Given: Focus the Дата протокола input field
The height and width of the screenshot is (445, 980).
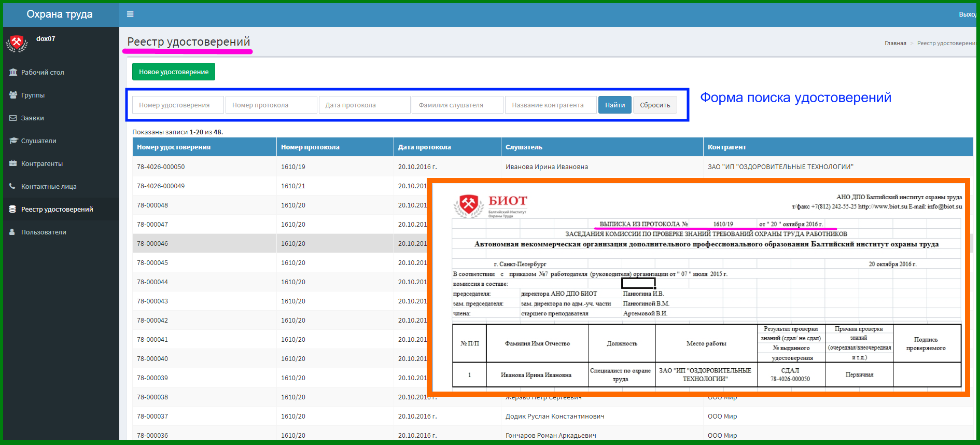Looking at the screenshot, I should 365,105.
